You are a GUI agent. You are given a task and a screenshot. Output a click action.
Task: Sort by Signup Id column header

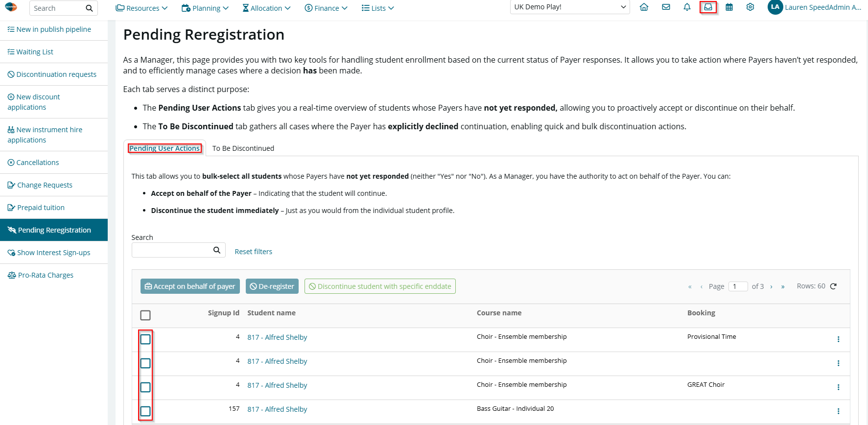[x=223, y=313]
